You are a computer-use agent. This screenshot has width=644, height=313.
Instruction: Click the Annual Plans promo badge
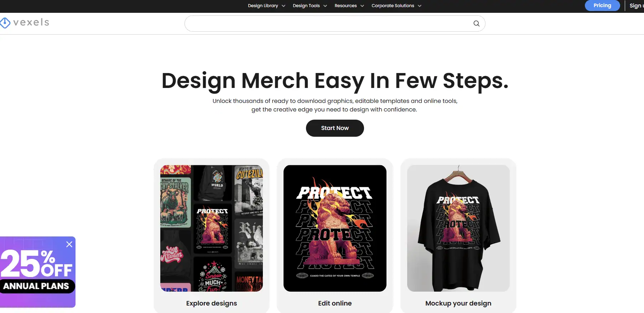tap(36, 286)
